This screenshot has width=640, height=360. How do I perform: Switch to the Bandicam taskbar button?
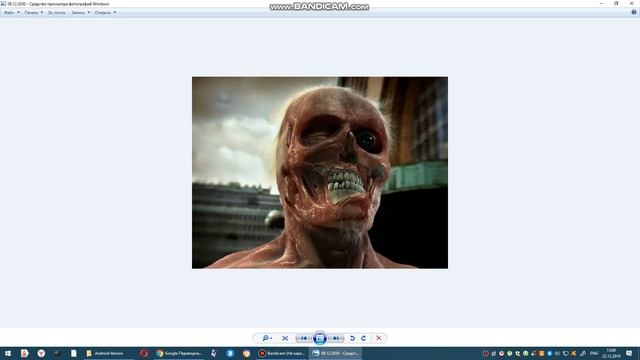click(282, 353)
